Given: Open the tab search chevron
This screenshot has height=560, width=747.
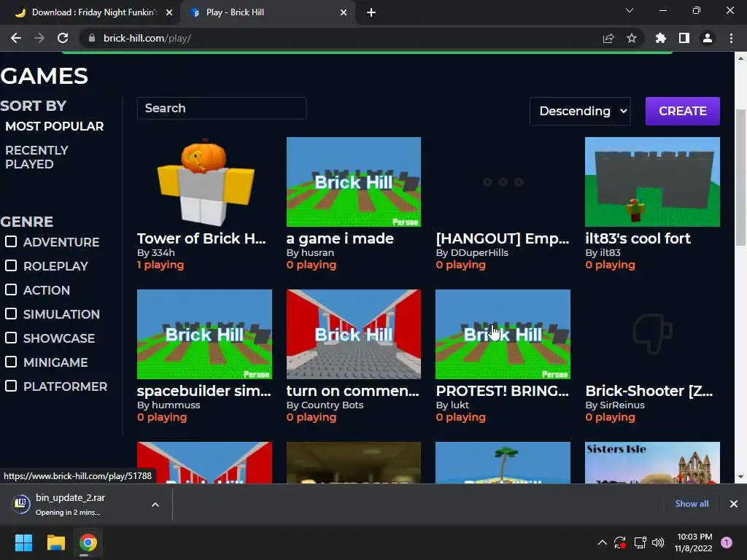Looking at the screenshot, I should (630, 10).
